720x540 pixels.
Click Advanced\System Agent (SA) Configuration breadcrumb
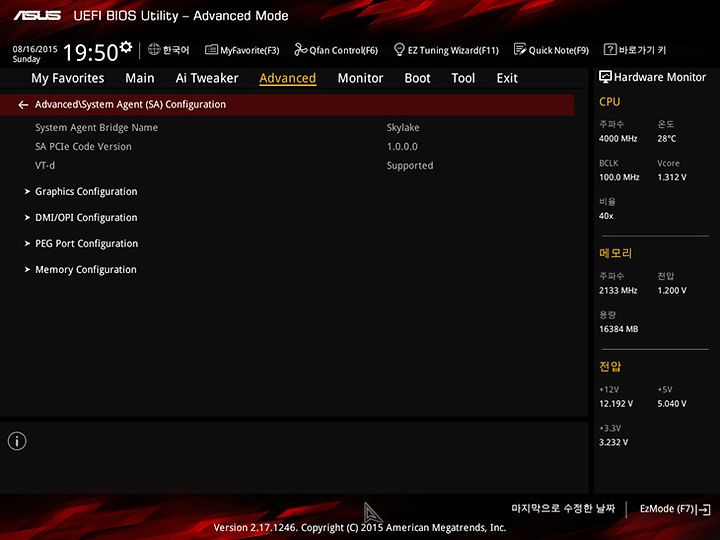pos(130,105)
